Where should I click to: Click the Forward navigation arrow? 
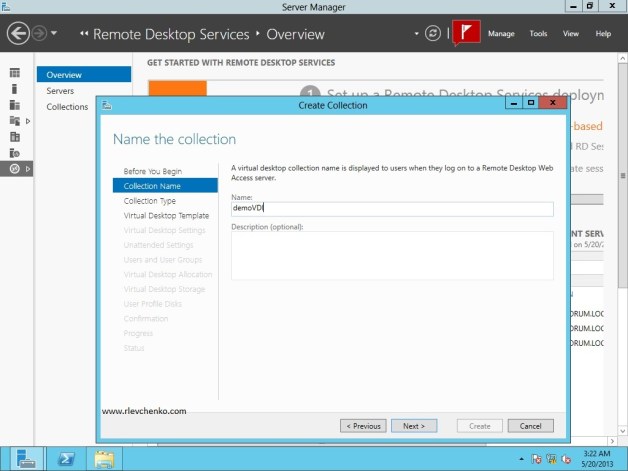[39, 33]
